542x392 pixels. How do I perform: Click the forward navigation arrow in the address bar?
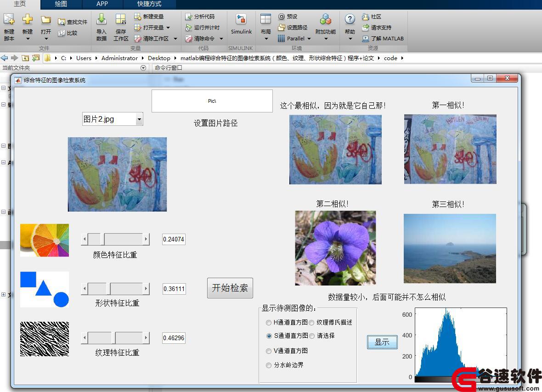pos(14,58)
